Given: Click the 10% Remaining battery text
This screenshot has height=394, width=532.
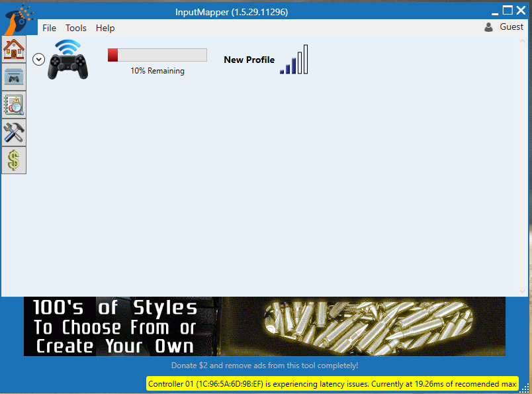Looking at the screenshot, I should pyautogui.click(x=157, y=71).
